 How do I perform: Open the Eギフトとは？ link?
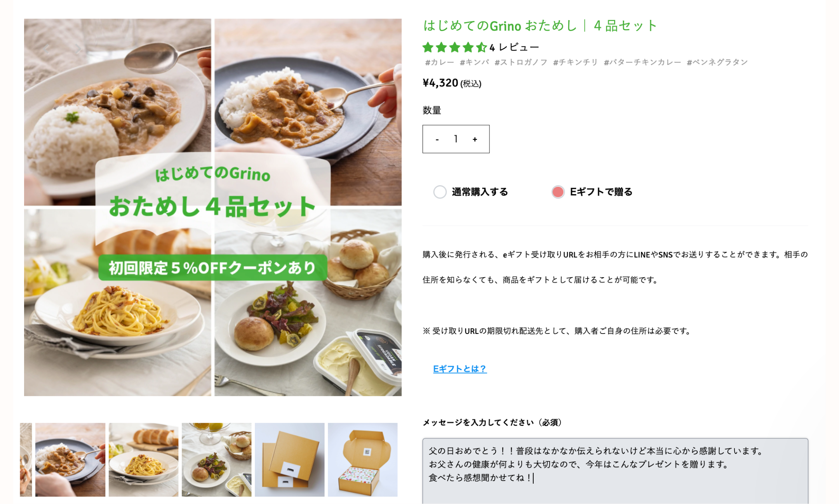[460, 368]
